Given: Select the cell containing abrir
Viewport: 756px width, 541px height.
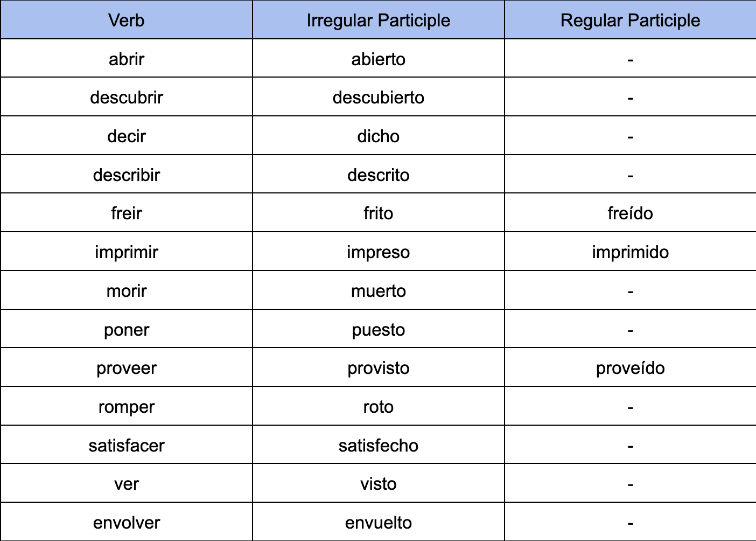Looking at the screenshot, I should (x=127, y=59).
